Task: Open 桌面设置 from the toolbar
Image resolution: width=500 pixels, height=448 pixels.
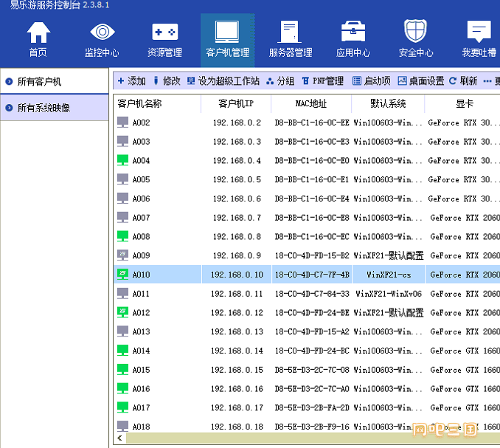Action: pos(420,81)
